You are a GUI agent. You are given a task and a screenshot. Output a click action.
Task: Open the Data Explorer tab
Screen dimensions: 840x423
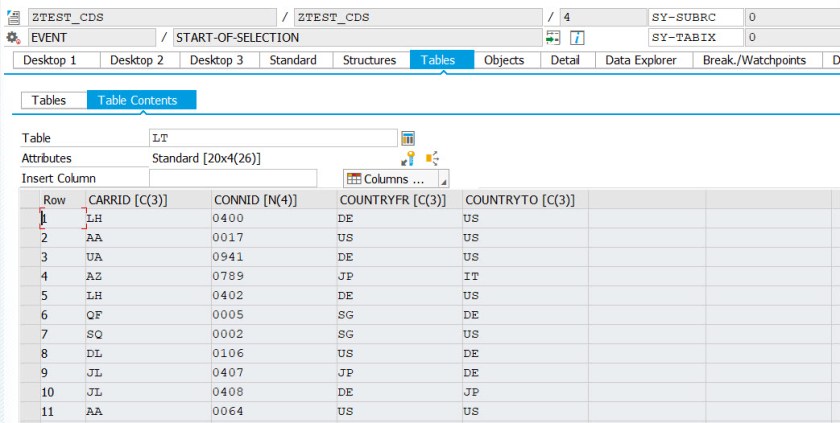(x=641, y=60)
